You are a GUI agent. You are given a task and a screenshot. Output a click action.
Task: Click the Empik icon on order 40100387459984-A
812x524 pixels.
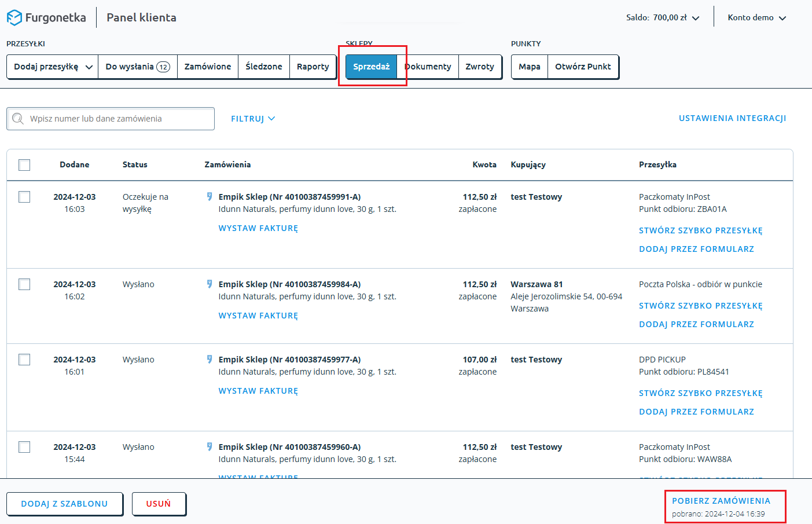pos(210,284)
